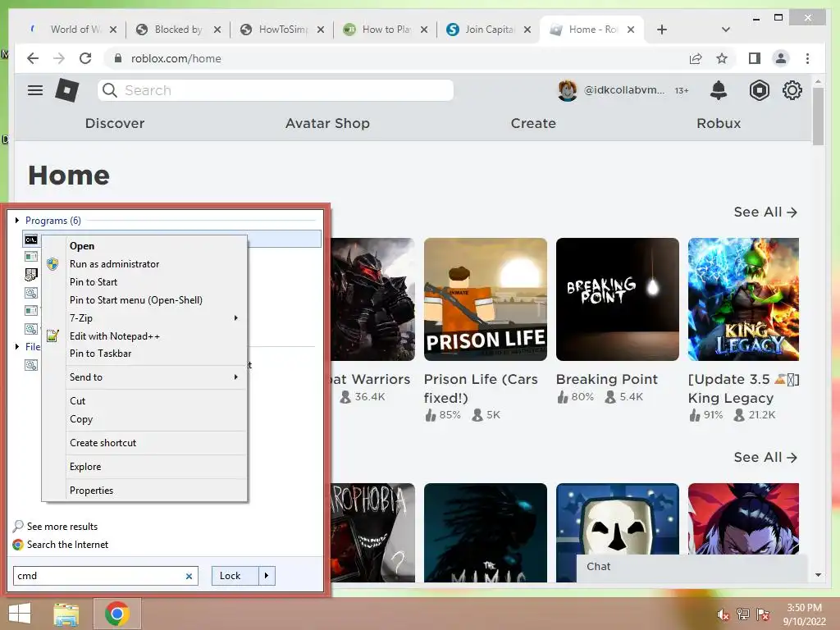Viewport: 840px width, 630px height.
Task: Open a new Chrome tab
Action: tap(662, 30)
